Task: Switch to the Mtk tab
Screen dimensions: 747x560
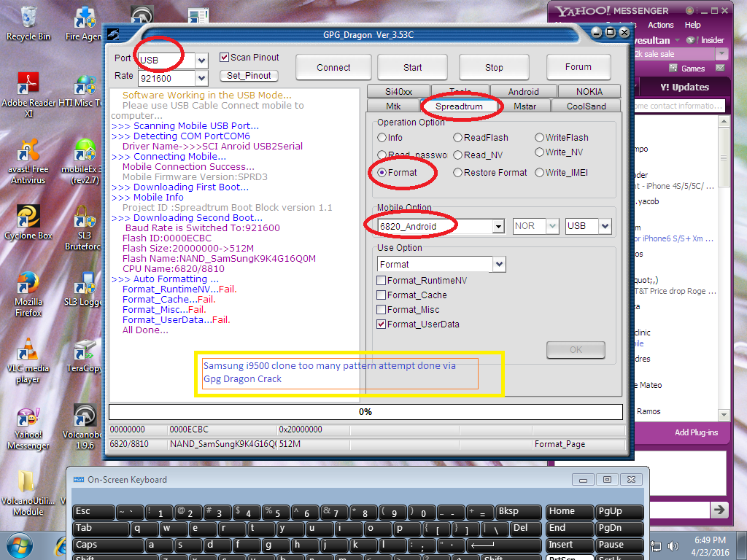Action: (x=393, y=106)
